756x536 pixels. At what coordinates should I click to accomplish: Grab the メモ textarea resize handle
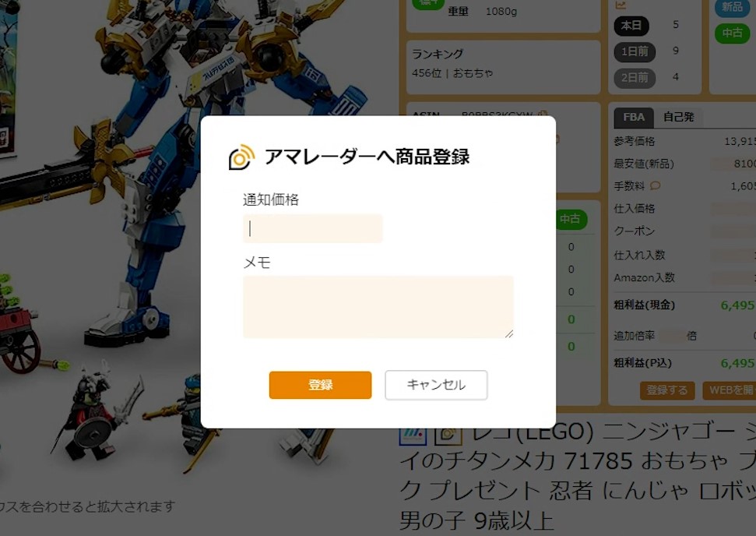click(509, 334)
